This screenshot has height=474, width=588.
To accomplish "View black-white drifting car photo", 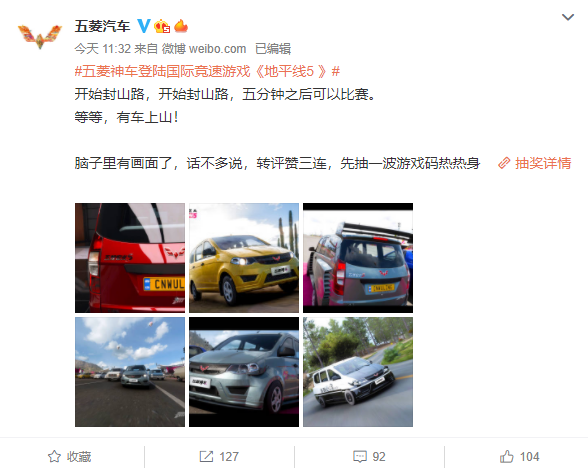I will pyautogui.click(x=358, y=372).
